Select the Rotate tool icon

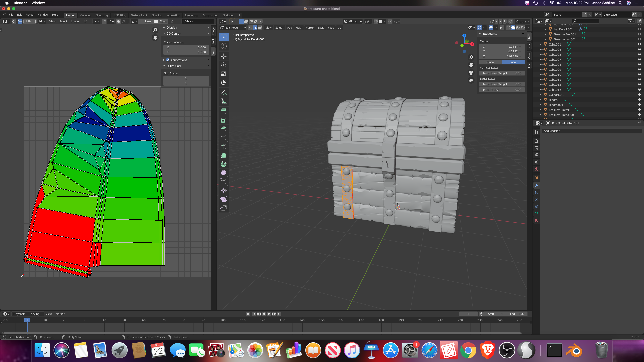[x=223, y=65]
